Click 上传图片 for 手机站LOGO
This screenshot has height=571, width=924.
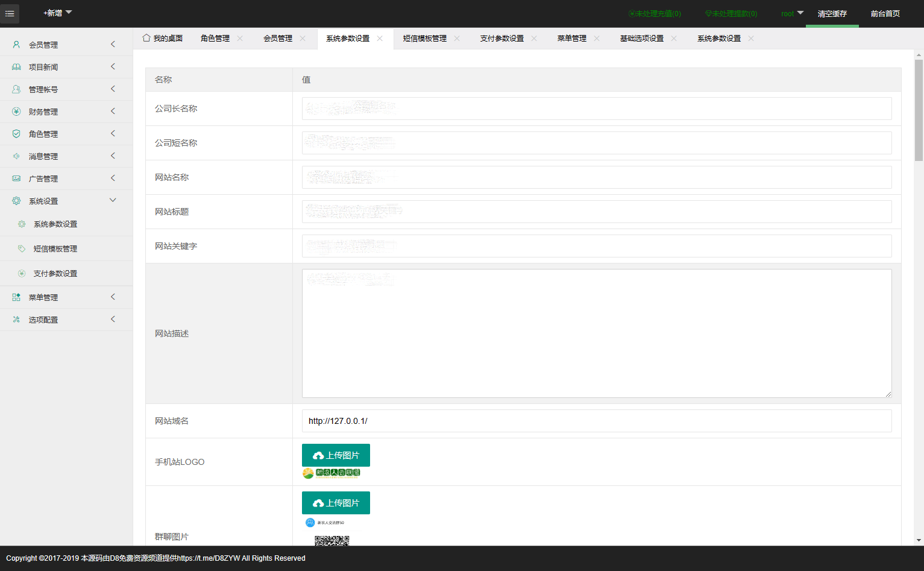click(336, 455)
